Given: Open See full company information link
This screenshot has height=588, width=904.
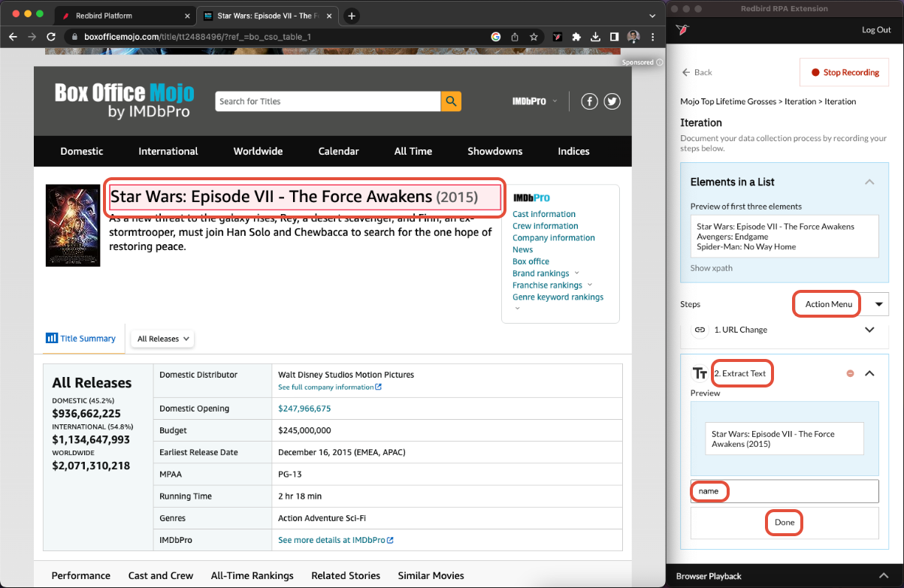Looking at the screenshot, I should pyautogui.click(x=329, y=387).
